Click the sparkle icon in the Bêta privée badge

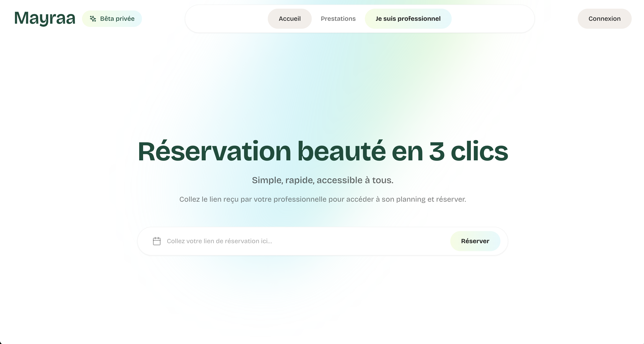click(93, 18)
